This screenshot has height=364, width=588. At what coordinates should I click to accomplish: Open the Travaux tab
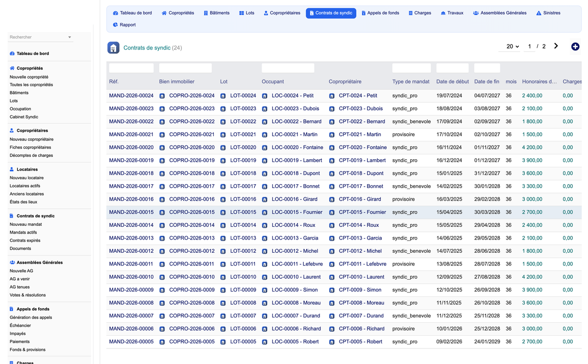(x=452, y=13)
